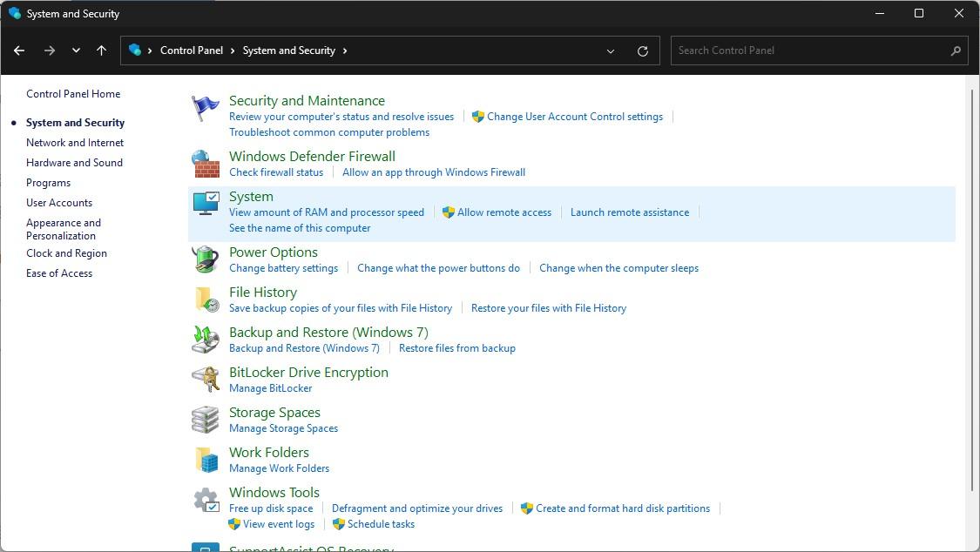
Task: Click Free up disk space
Action: coord(271,508)
